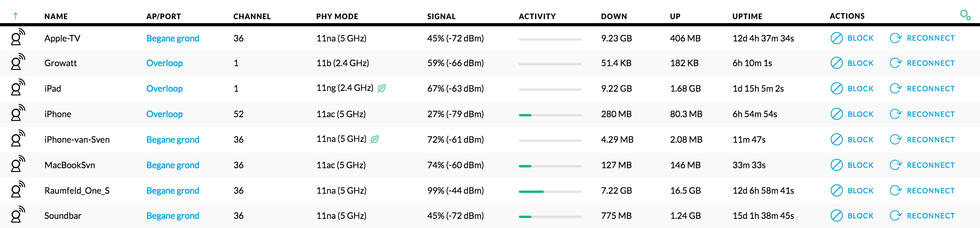This screenshot has height=228, width=980.
Task: Reconnect the iPad client
Action: (x=922, y=88)
